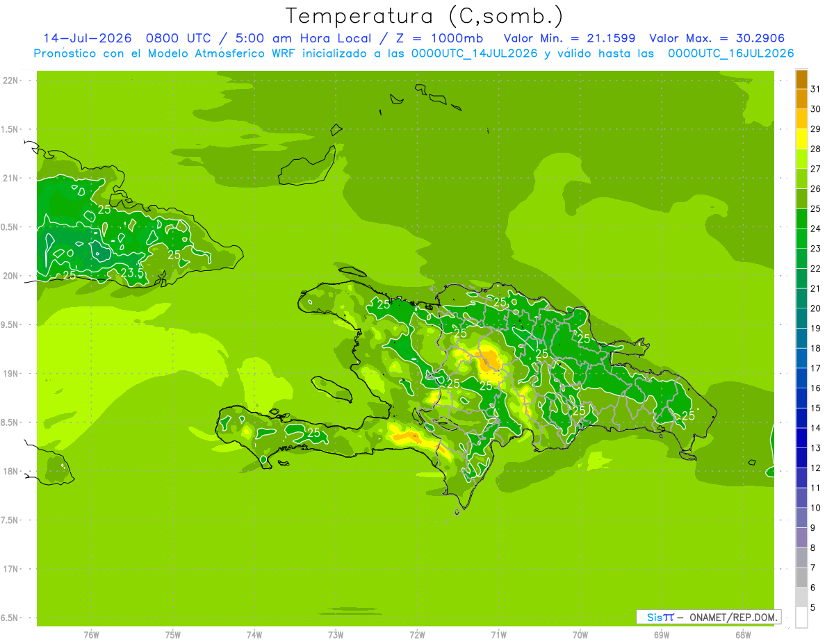
Task: Click the "73W" longitude axis label
Action: click(x=336, y=634)
